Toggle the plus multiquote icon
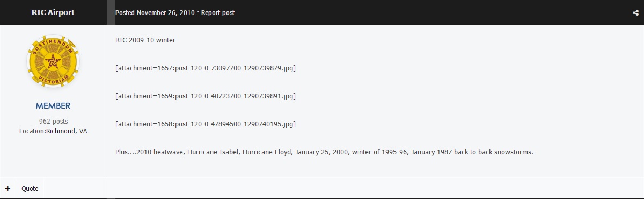The width and height of the screenshot is (644, 199). (x=8, y=188)
